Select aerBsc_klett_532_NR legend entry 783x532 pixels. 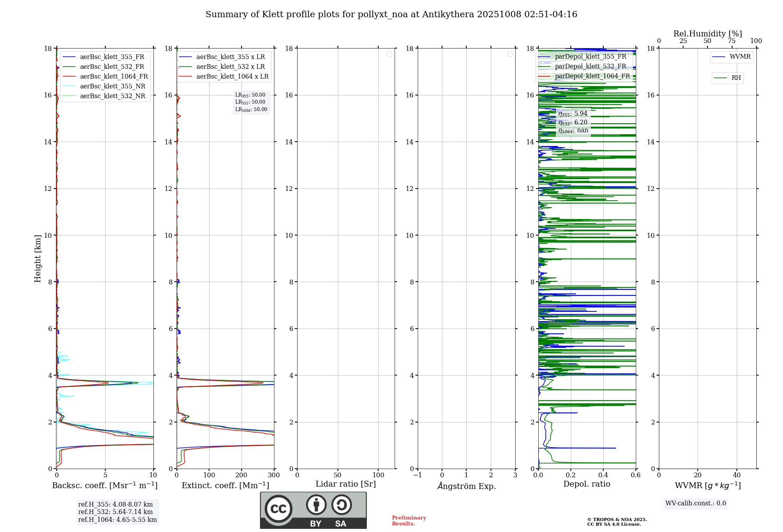point(112,96)
